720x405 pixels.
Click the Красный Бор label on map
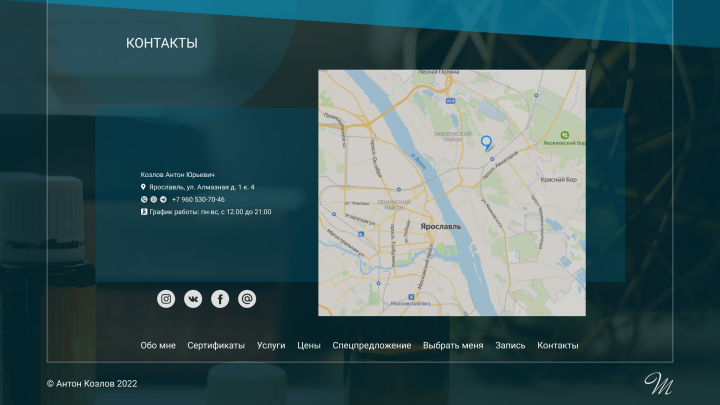[558, 180]
